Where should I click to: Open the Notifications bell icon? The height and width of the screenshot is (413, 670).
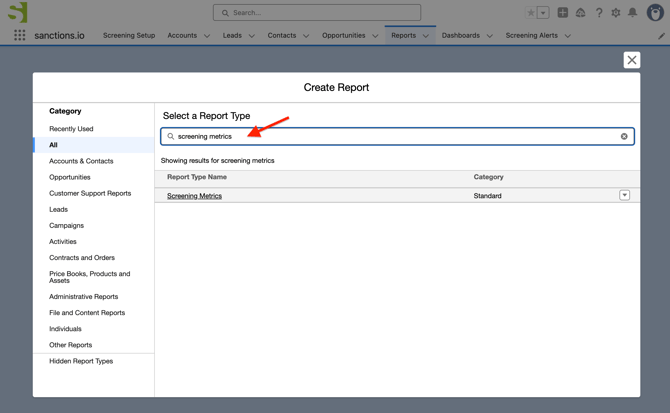click(x=632, y=13)
